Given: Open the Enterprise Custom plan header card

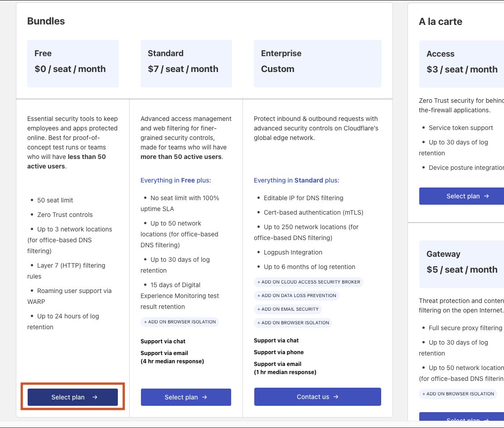Looking at the screenshot, I should [317, 63].
